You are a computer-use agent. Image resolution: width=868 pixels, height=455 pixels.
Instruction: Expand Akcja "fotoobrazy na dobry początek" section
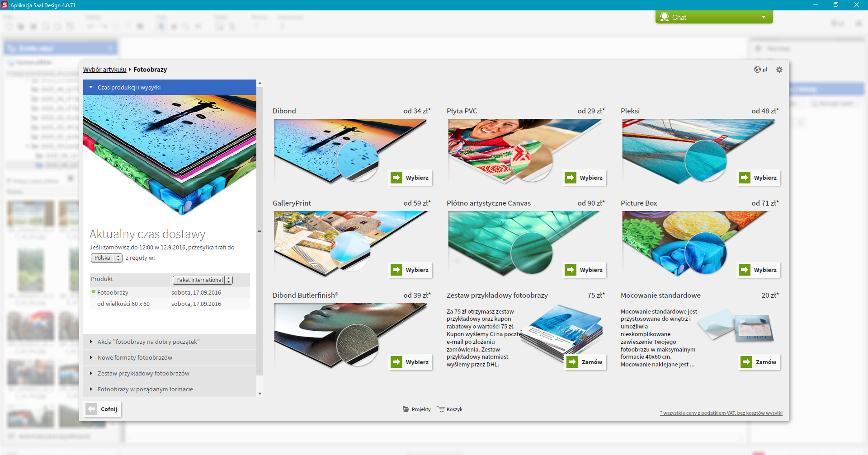point(170,342)
